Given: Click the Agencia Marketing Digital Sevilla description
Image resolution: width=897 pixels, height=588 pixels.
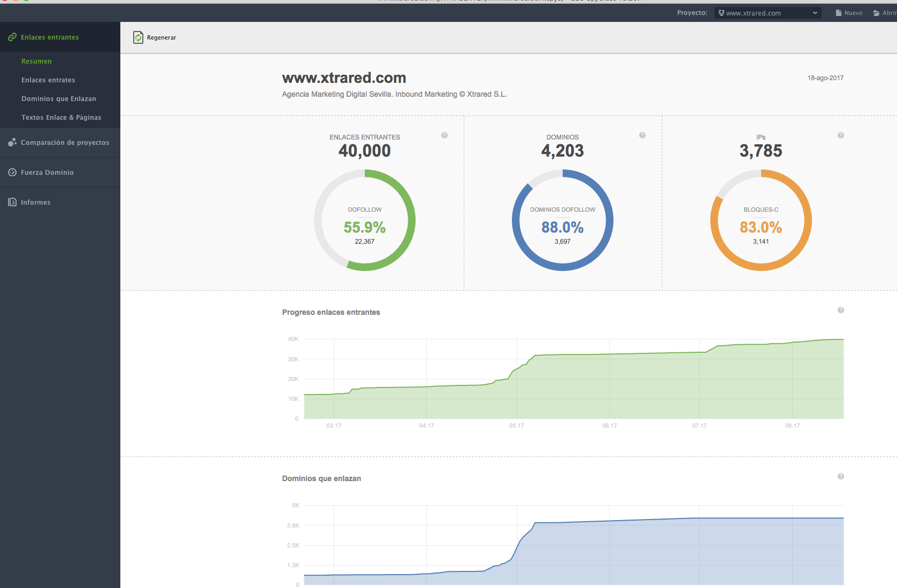Looking at the screenshot, I should 394,94.
